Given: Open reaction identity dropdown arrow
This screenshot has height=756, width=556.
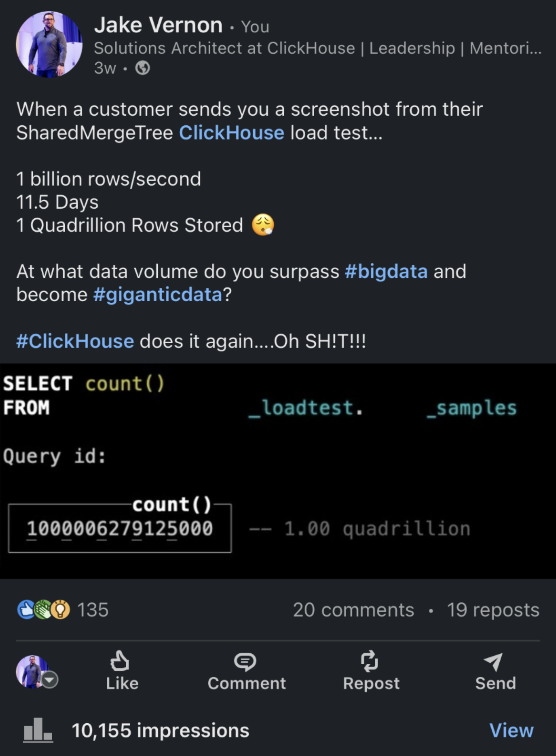Looking at the screenshot, I should tap(50, 680).
